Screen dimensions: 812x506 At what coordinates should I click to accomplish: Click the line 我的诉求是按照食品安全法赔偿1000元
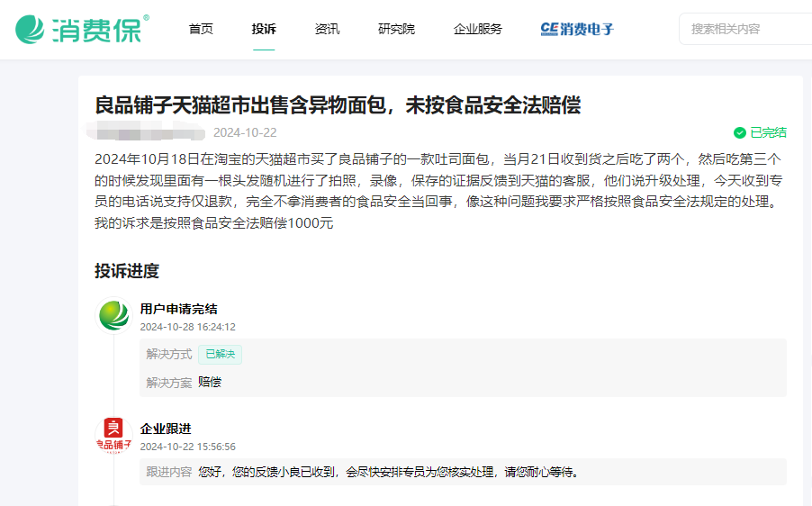point(214,223)
